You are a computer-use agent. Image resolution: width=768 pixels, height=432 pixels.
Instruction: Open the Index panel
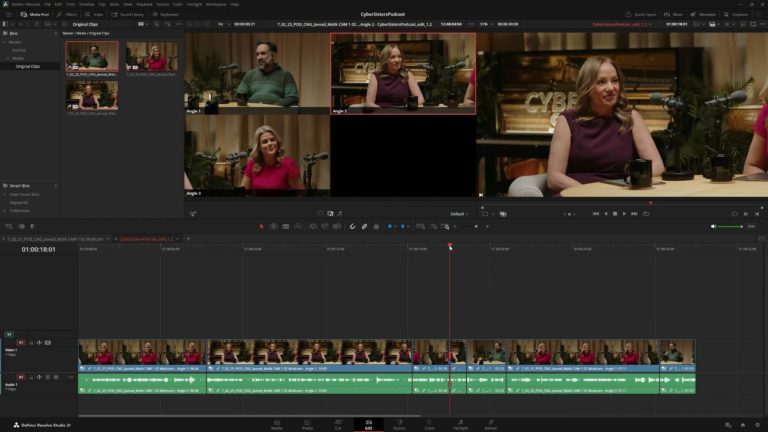[94, 15]
